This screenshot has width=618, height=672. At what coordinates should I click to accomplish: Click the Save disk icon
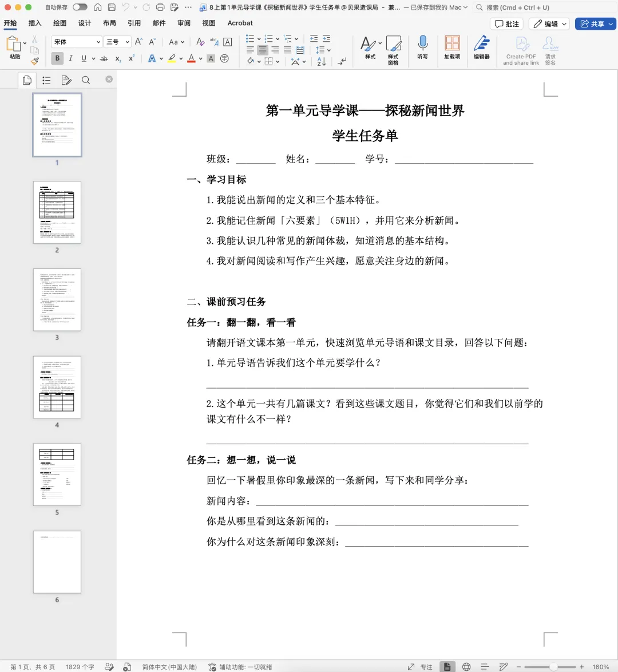pyautogui.click(x=112, y=7)
